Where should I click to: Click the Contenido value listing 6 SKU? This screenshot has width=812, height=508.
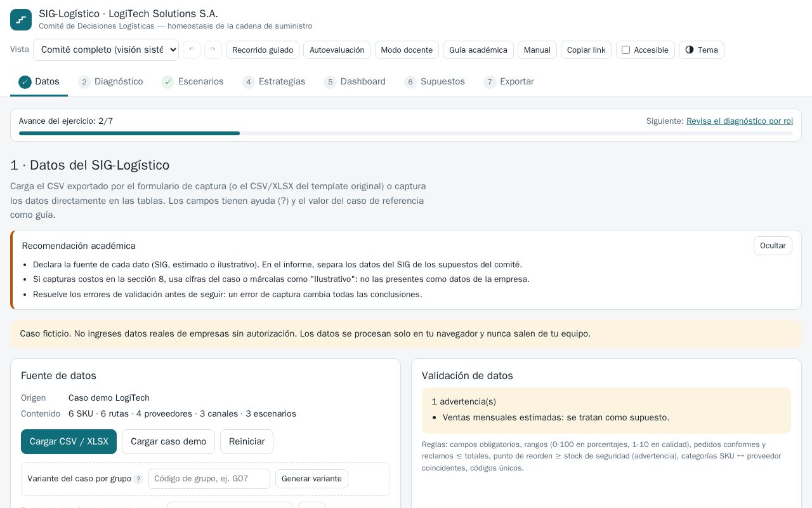(182, 414)
